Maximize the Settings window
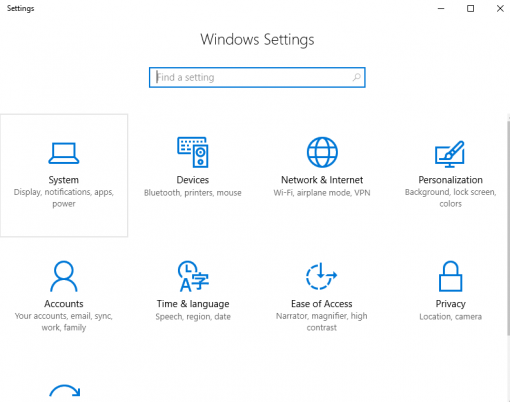 click(470, 8)
